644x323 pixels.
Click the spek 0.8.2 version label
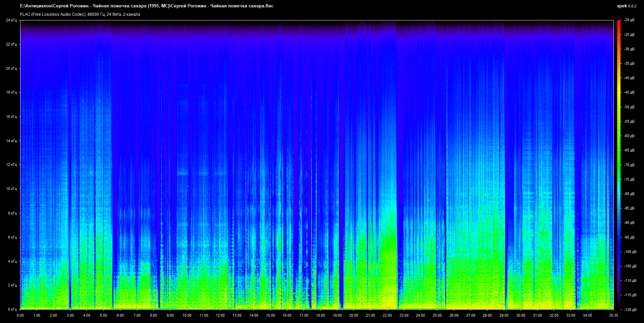pyautogui.click(x=626, y=6)
